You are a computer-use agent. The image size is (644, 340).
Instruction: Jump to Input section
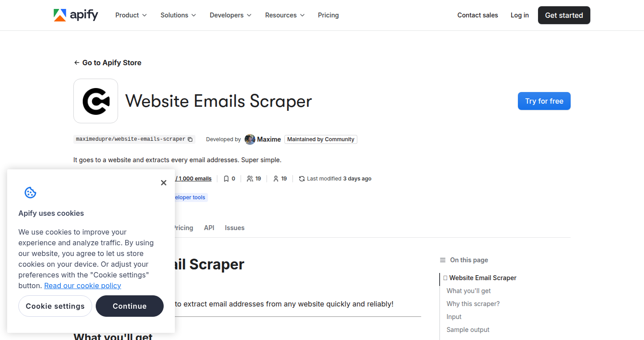click(x=454, y=317)
